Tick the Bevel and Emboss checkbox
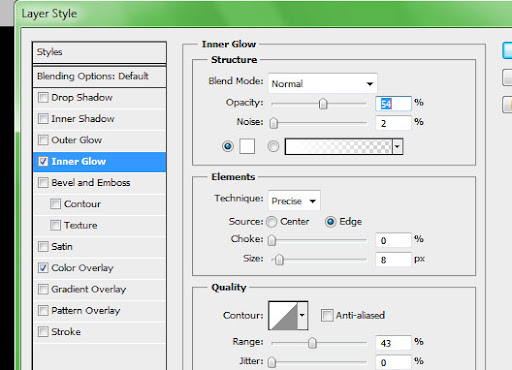This screenshot has width=512, height=370. 43,183
